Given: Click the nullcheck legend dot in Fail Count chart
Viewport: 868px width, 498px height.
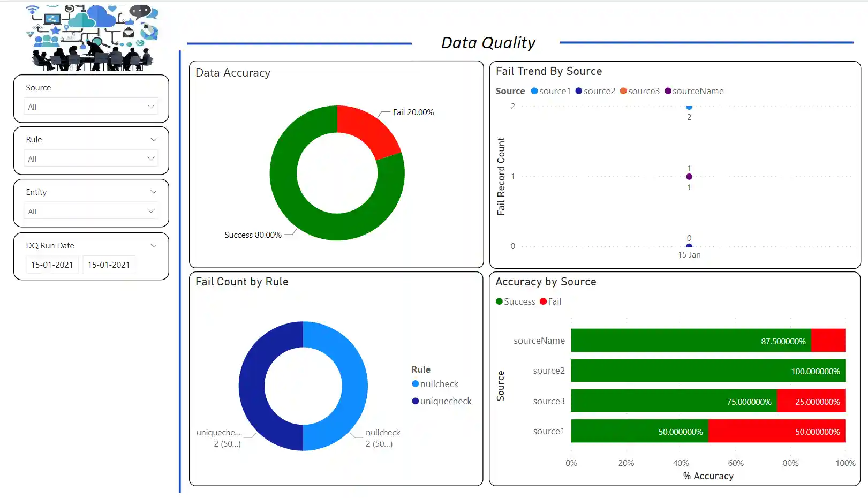Looking at the screenshot, I should 416,384.
